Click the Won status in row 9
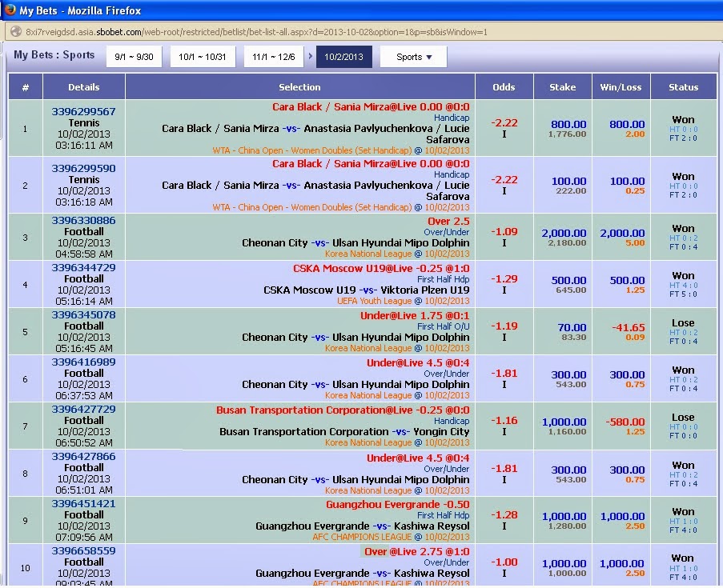The width and height of the screenshot is (723, 588). point(683,511)
